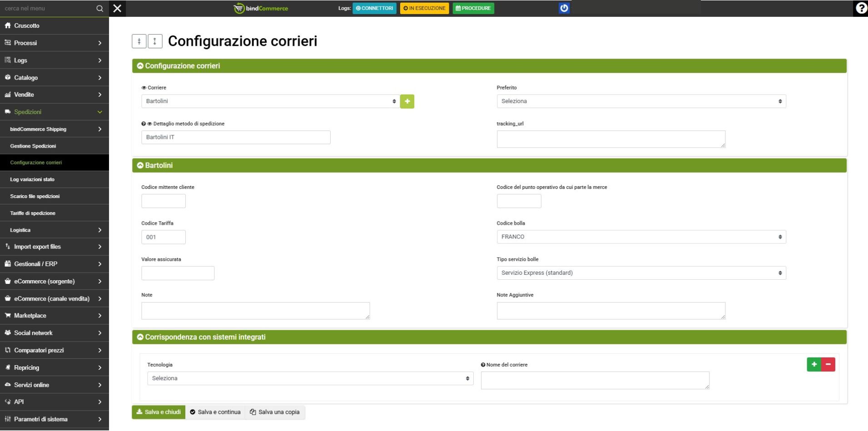
Task: Expand the Marketplace sidebar menu
Action: click(x=54, y=316)
